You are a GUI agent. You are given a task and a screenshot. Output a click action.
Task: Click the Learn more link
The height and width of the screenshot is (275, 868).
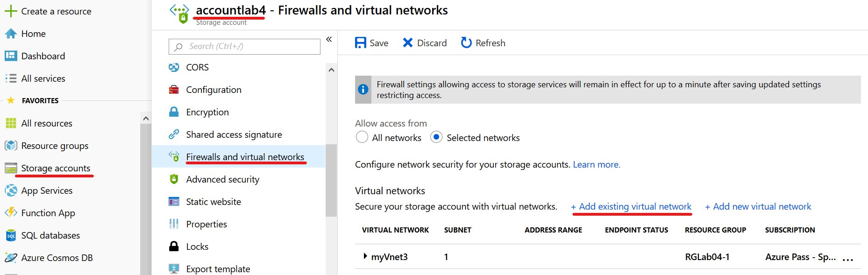point(597,164)
